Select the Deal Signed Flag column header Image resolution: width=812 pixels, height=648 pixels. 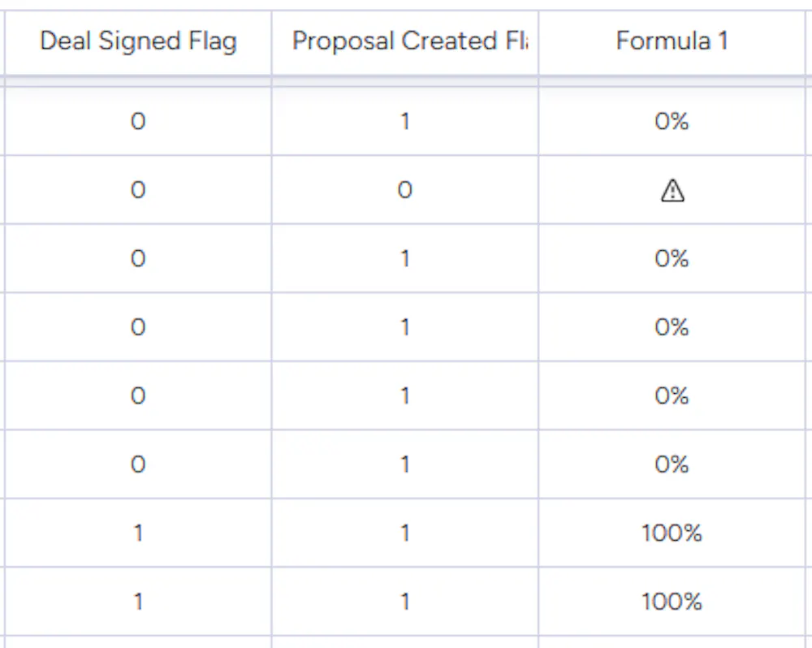(x=138, y=41)
